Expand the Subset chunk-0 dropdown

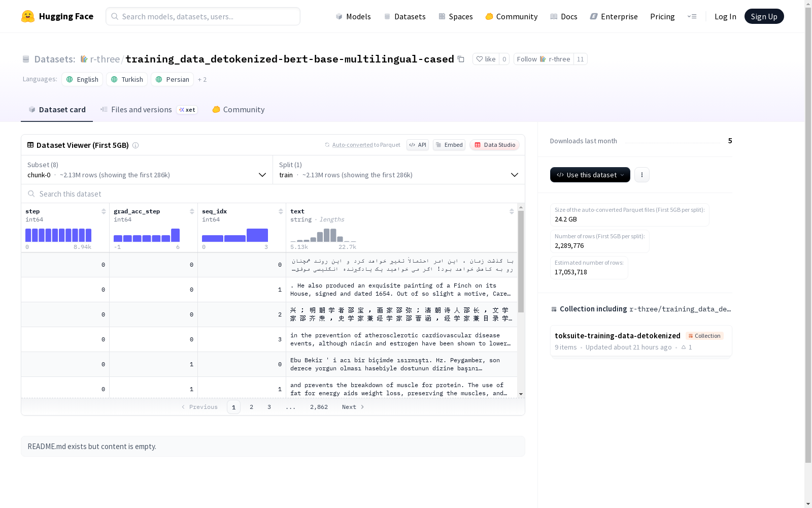pos(147,170)
